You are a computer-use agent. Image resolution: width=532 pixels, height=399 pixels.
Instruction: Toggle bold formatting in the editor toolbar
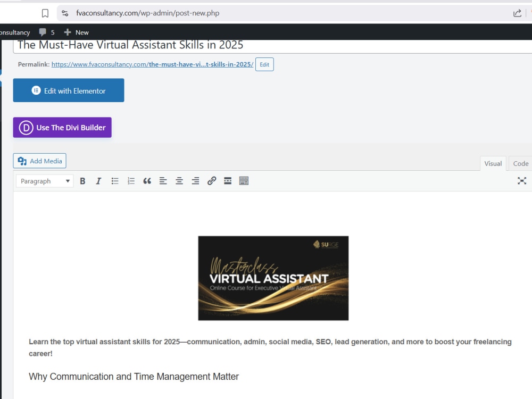tap(82, 181)
